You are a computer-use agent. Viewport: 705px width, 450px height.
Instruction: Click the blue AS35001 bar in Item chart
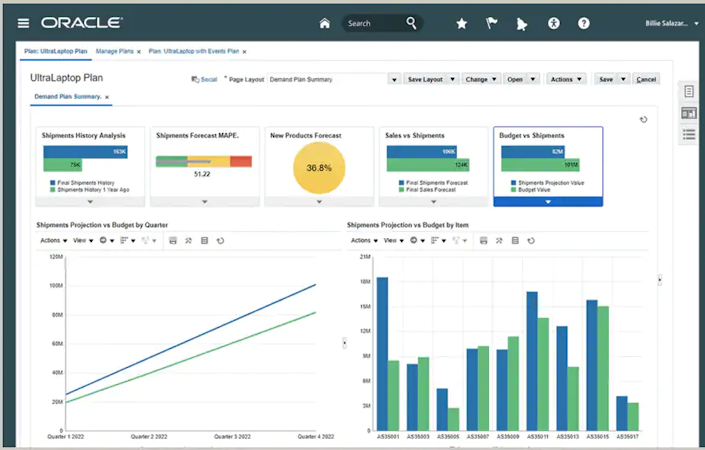[x=382, y=354]
